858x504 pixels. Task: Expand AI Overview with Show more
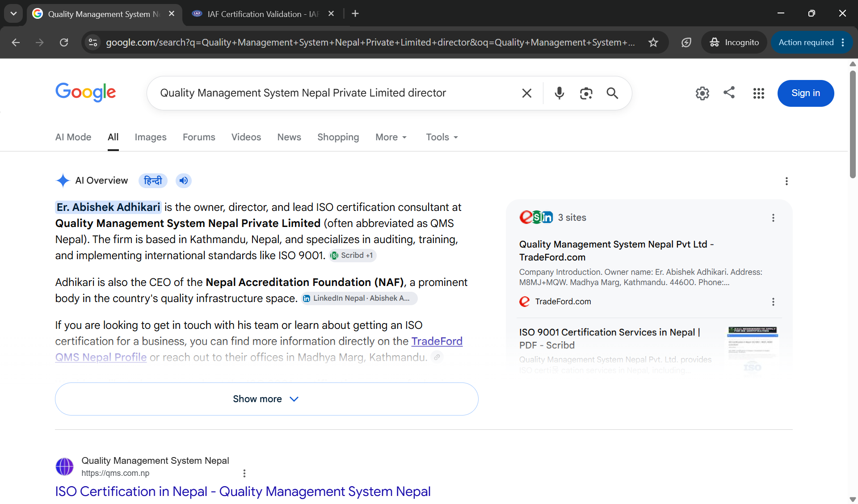coord(267,399)
